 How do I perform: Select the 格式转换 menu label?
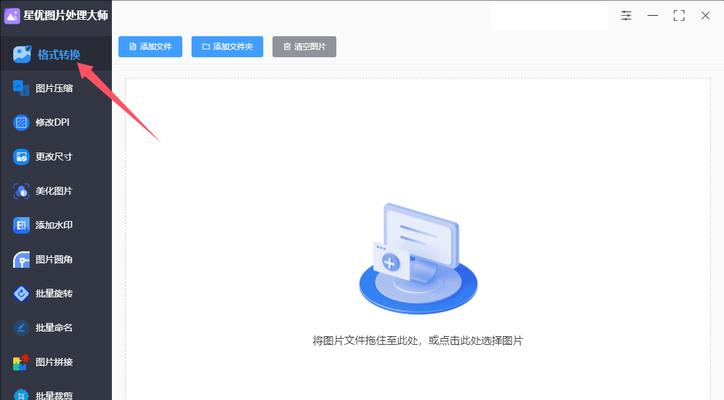(59, 55)
